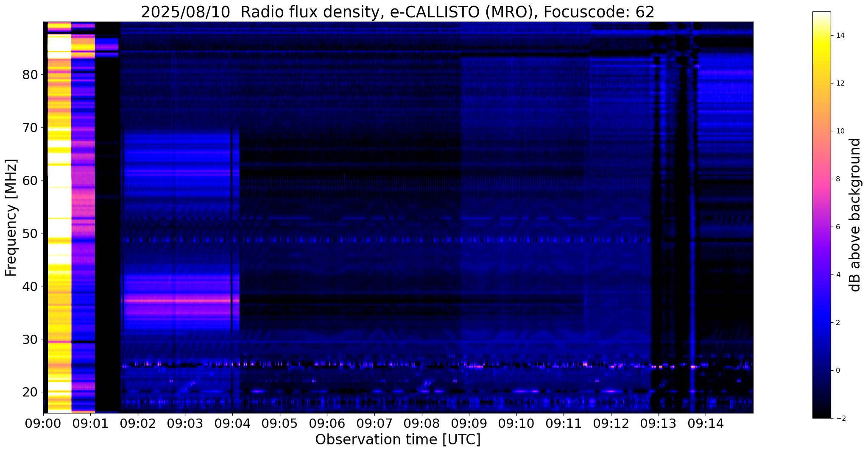868x452 pixels.
Task: Click the 50 MHz frequency tick label
Action: coord(30,233)
